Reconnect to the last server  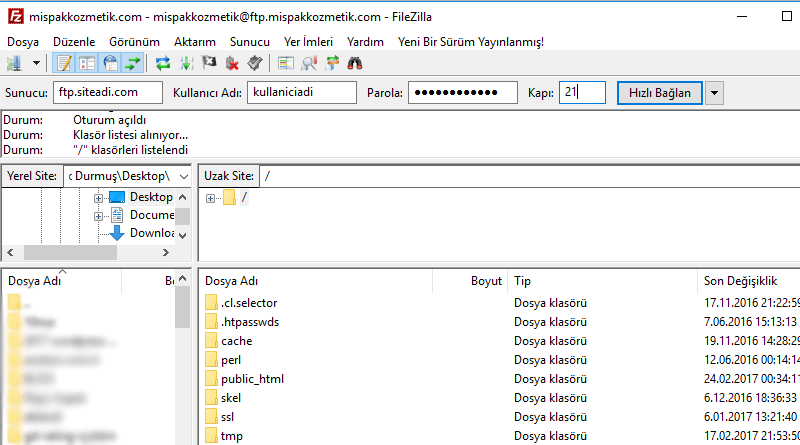pos(255,63)
